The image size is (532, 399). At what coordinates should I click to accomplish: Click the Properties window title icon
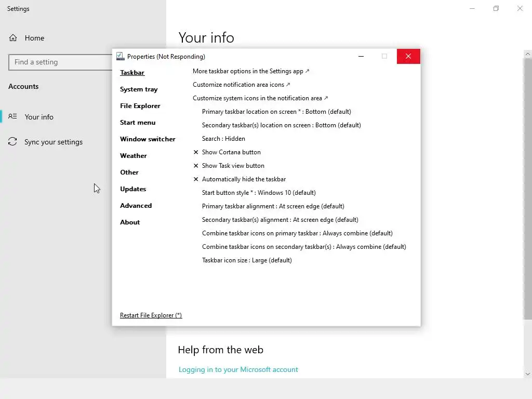120,56
